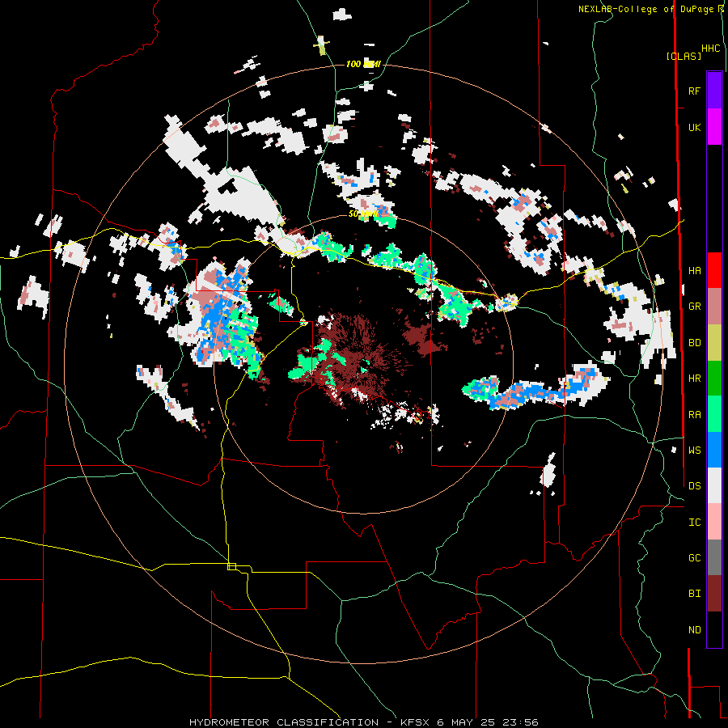Click the brown BI color swatch
Image resolution: width=728 pixels, height=728 pixels.
(x=714, y=594)
